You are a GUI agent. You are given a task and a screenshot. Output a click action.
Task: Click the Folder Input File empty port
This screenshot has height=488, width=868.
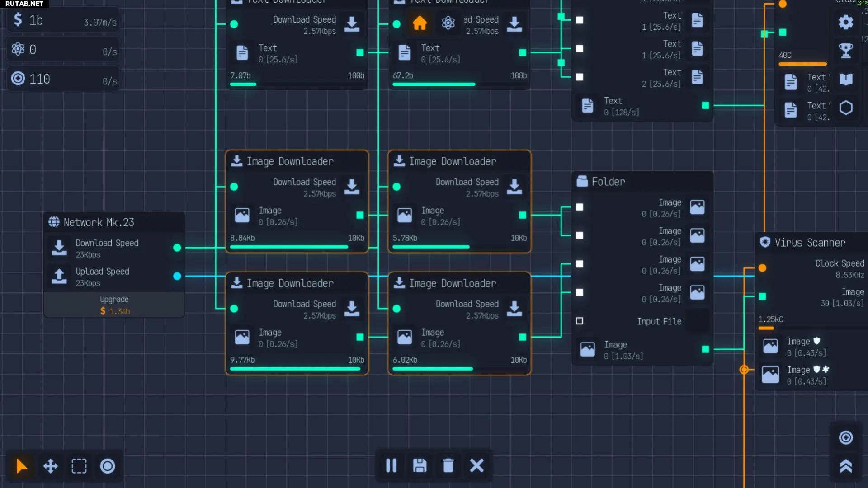coord(580,321)
